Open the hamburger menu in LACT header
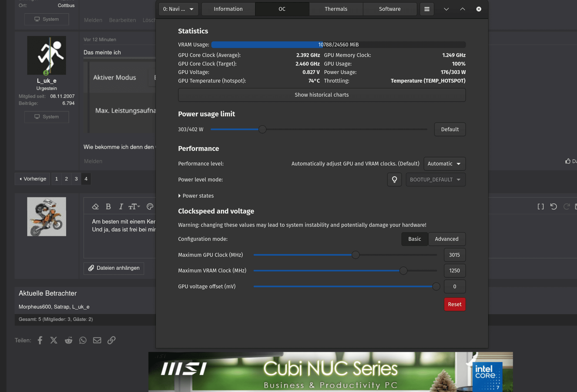The height and width of the screenshot is (392, 577). [x=427, y=9]
